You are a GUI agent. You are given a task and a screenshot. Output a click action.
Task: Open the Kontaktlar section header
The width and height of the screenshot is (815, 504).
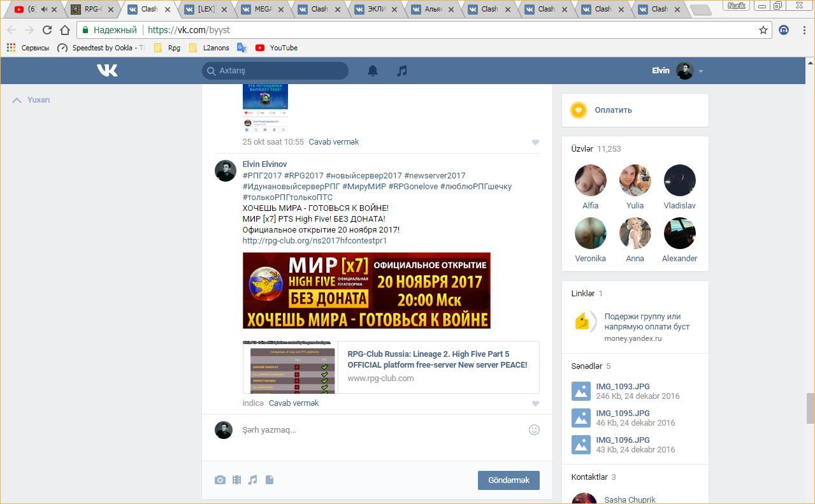(593, 477)
